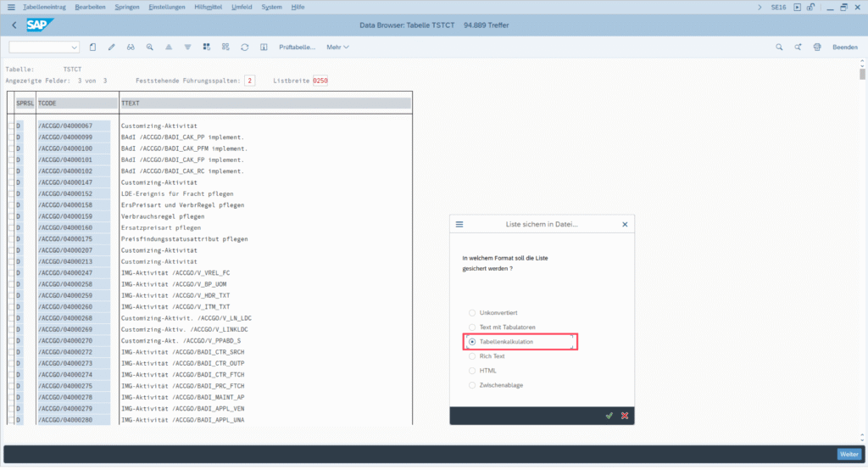This screenshot has width=868, height=470.
Task: Go back with the arrow beside SAP logo
Action: tap(14, 25)
